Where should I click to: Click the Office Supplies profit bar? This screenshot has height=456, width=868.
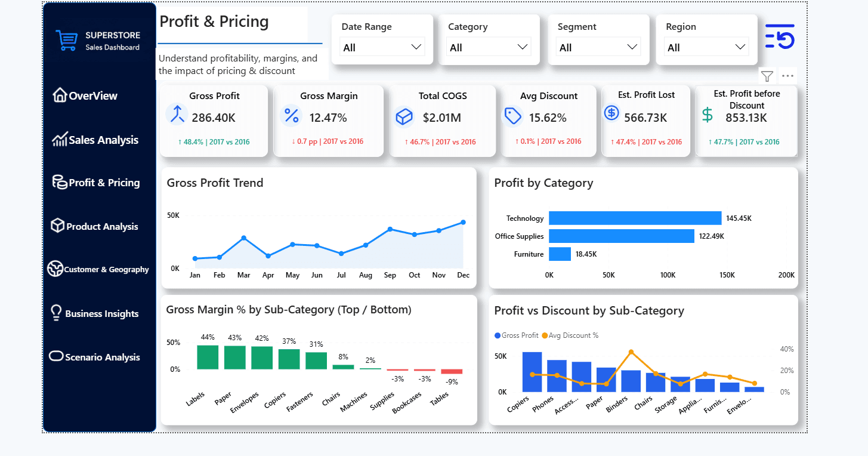pyautogui.click(x=622, y=236)
